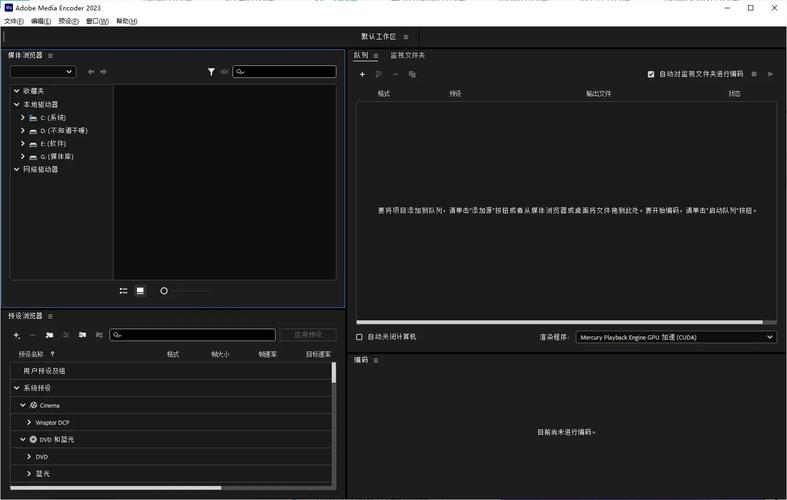Click the new preset group folder icon
Screen dimensions: 787x500
[x=49, y=335]
